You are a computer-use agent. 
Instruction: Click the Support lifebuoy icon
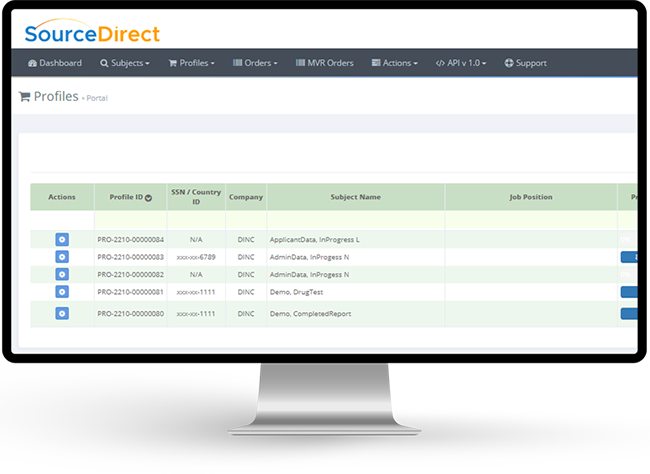(509, 63)
